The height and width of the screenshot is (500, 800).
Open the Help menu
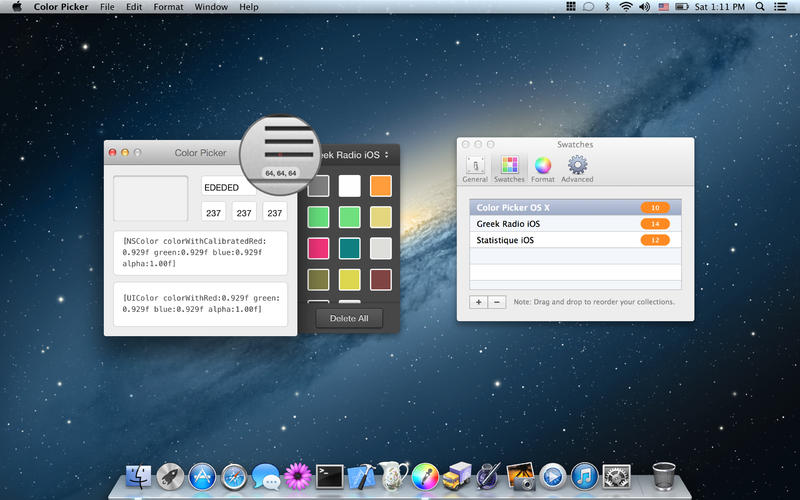click(249, 7)
